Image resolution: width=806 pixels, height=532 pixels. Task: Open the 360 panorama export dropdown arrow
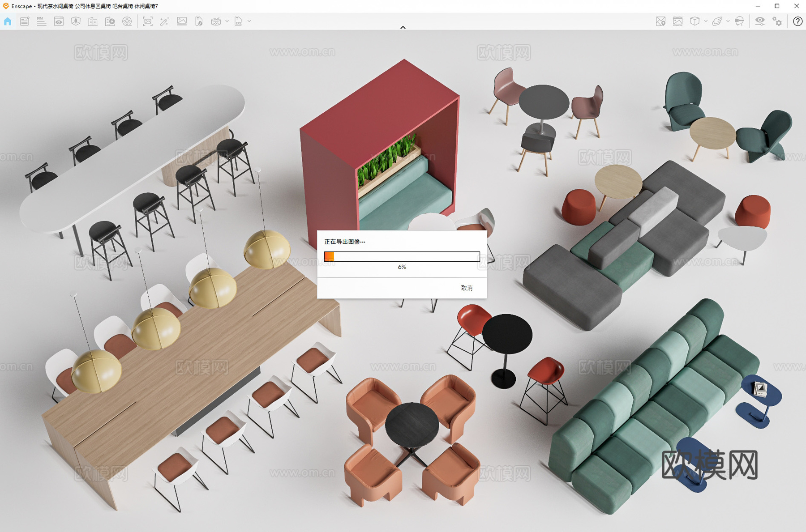tap(227, 21)
